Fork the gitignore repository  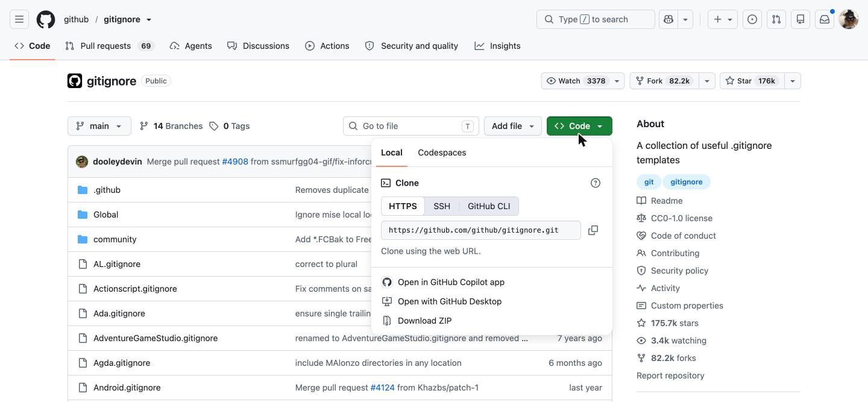664,81
